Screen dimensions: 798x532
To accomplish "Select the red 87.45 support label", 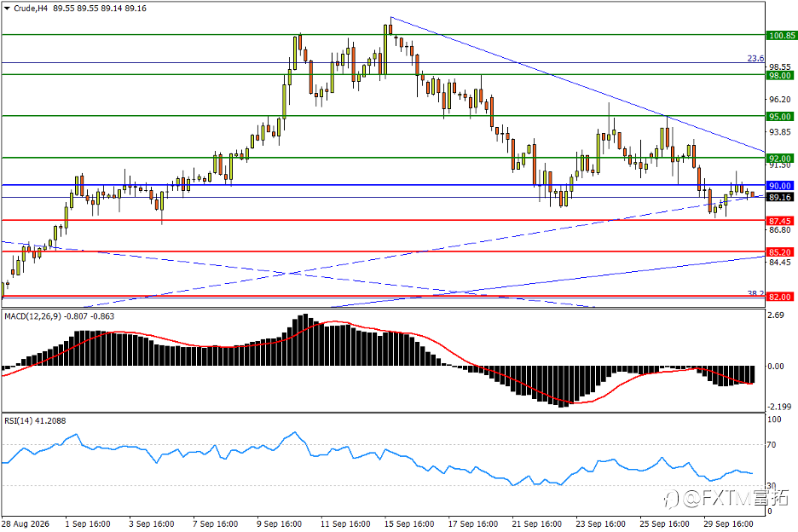I will (x=780, y=221).
